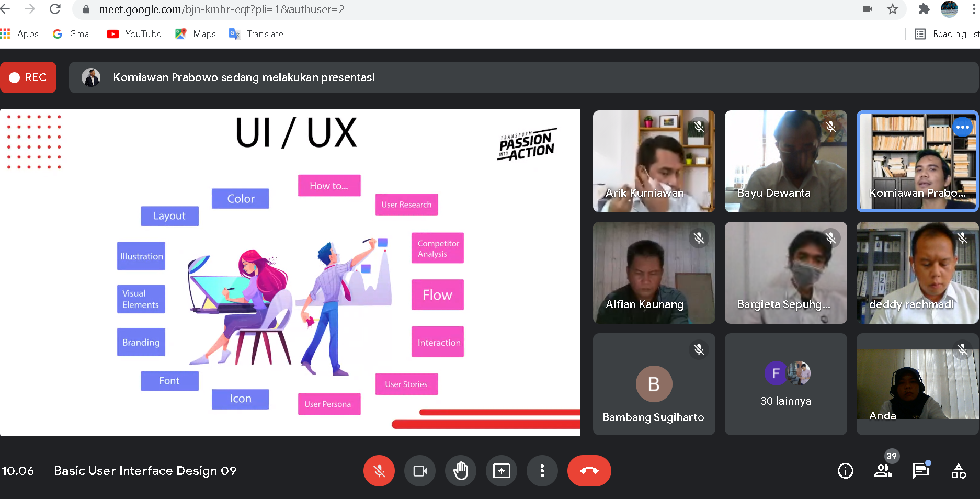
Task: Open the Activities shapes icon
Action: coord(959,471)
